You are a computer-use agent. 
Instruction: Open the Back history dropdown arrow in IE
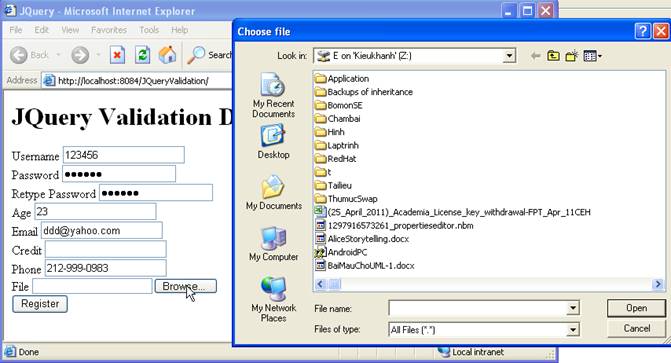pyautogui.click(x=58, y=55)
